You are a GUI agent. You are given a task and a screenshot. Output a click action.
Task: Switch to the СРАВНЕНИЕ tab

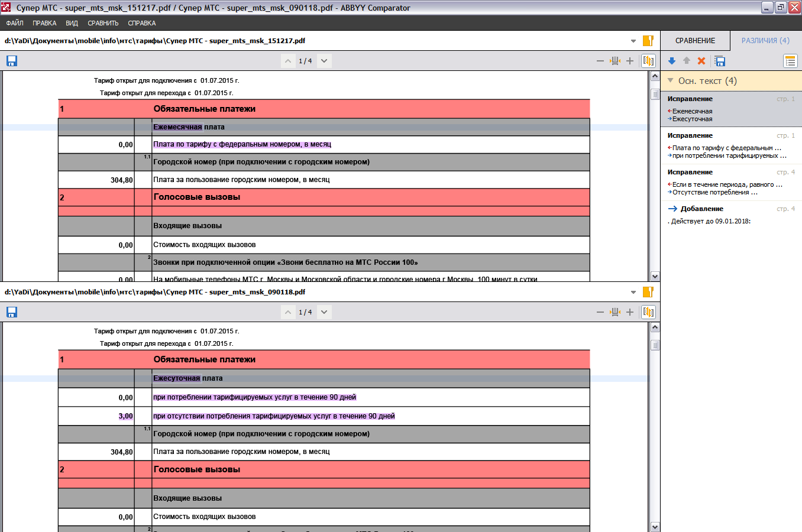[696, 41]
